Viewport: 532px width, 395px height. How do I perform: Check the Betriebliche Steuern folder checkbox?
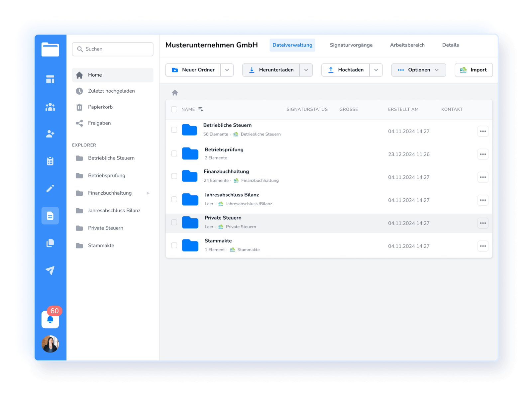(174, 130)
